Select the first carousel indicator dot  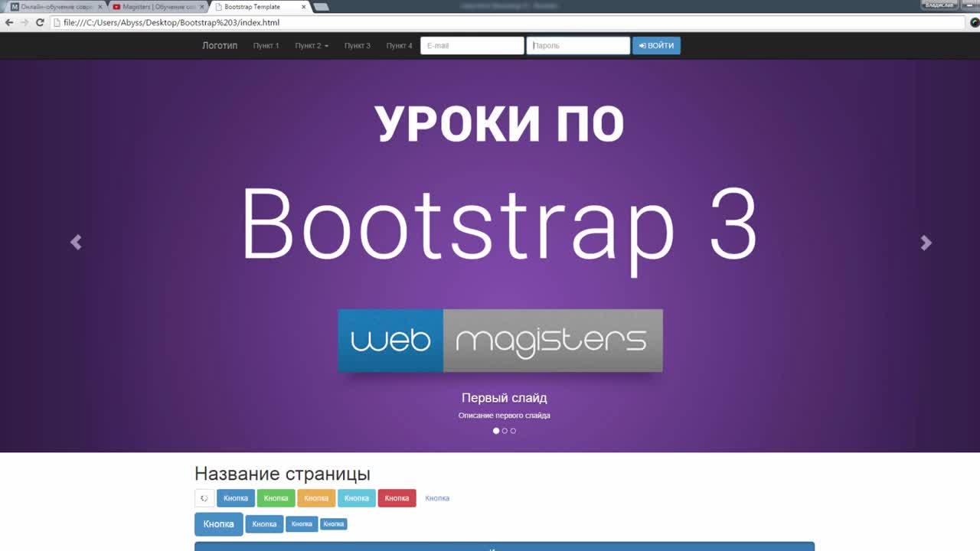pyautogui.click(x=496, y=431)
